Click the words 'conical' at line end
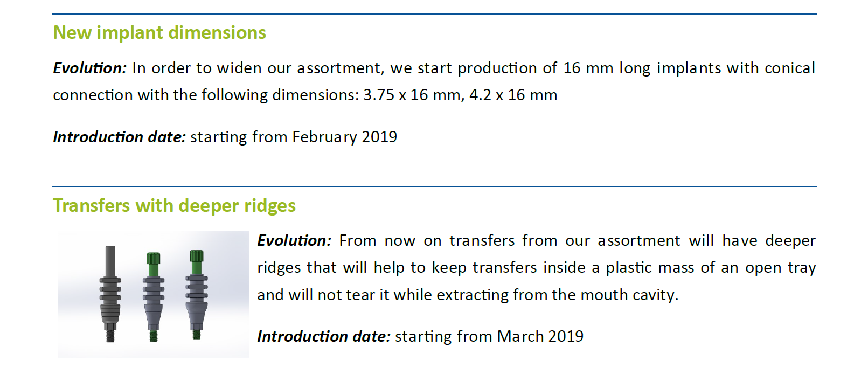The image size is (868, 374). (790, 68)
